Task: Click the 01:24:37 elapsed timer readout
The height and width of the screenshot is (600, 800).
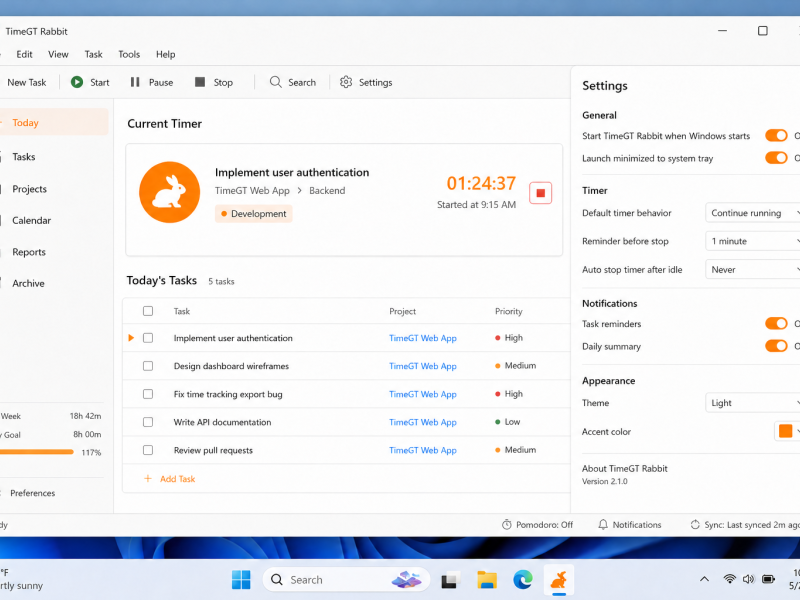Action: click(481, 183)
